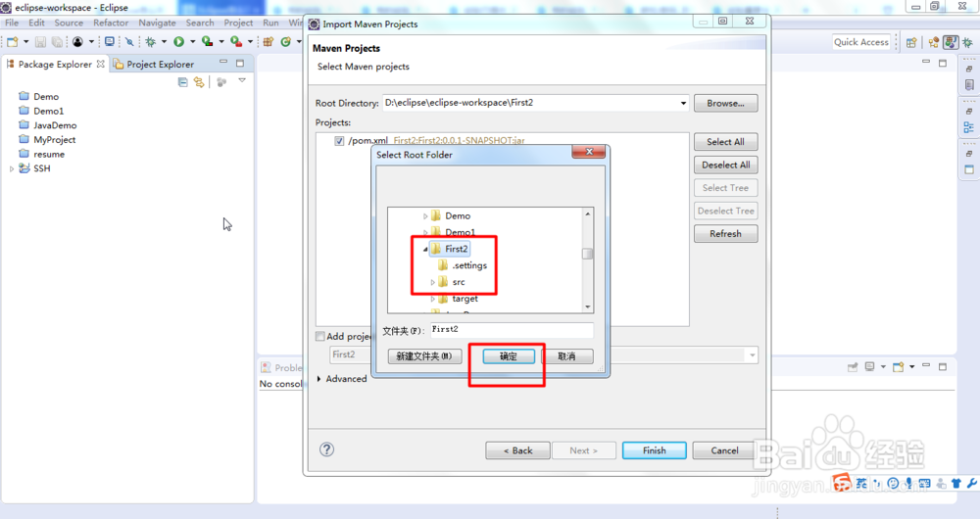The image size is (980, 519).
Task: Open the Run icon dropdown arrow
Action: 192,42
